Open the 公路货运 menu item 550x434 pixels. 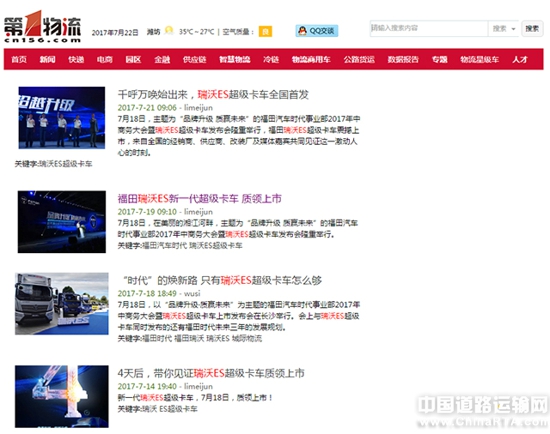[359, 59]
